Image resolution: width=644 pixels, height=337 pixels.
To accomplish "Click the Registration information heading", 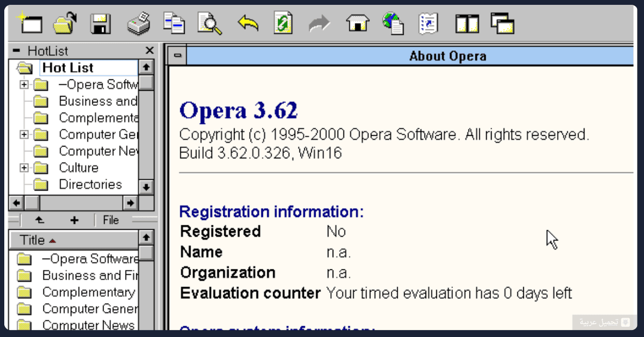I will 271,211.
